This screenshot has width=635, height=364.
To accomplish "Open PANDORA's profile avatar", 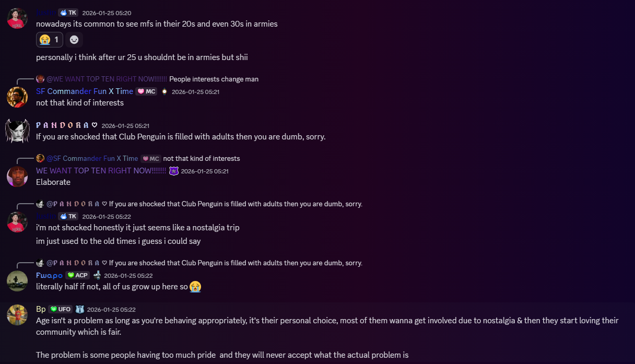I will click(17, 131).
